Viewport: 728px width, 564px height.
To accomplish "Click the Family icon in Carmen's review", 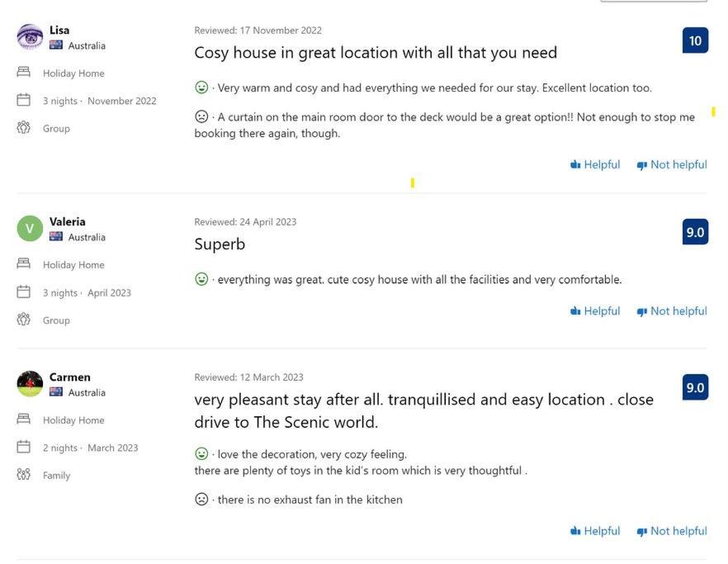I will [23, 474].
